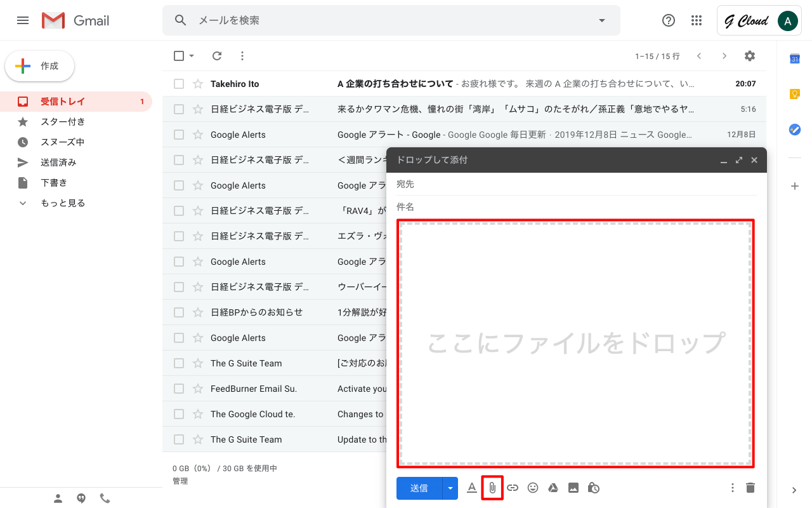Expand もっと見る in the sidebar

62,203
